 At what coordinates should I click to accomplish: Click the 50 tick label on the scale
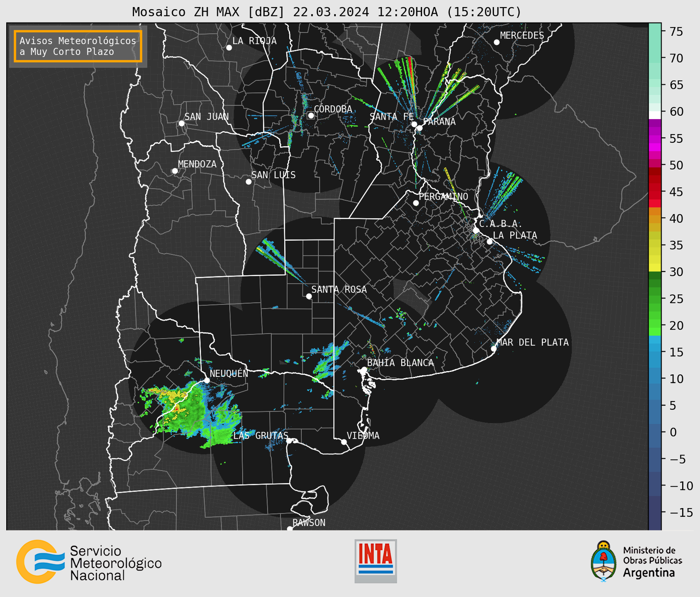(x=676, y=165)
